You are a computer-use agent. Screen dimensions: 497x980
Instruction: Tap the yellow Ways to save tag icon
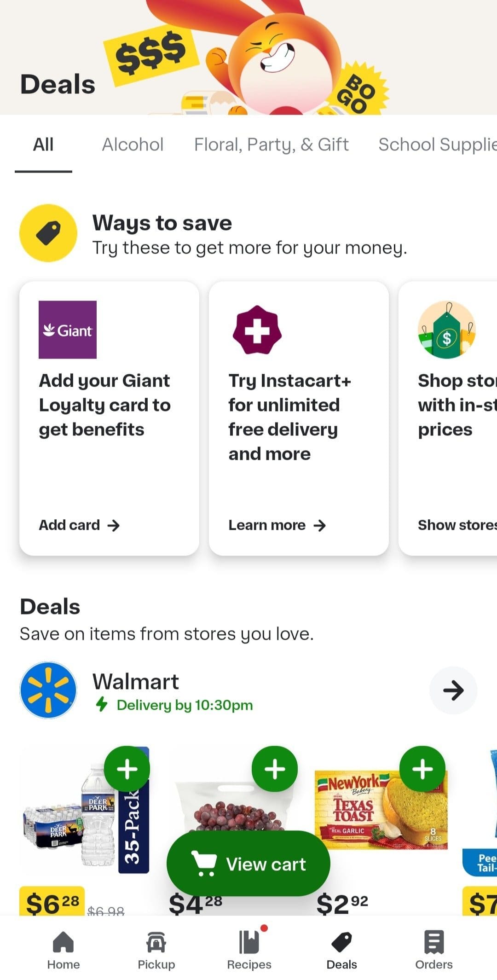click(48, 233)
